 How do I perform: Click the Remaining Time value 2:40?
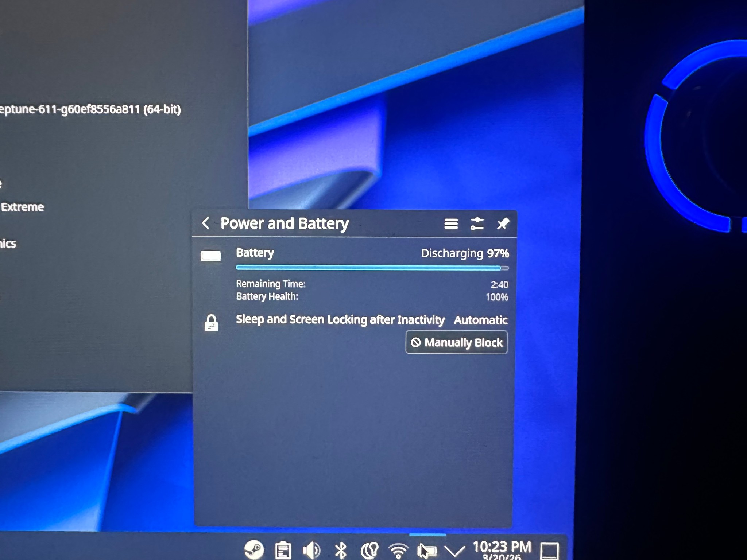pos(499,284)
